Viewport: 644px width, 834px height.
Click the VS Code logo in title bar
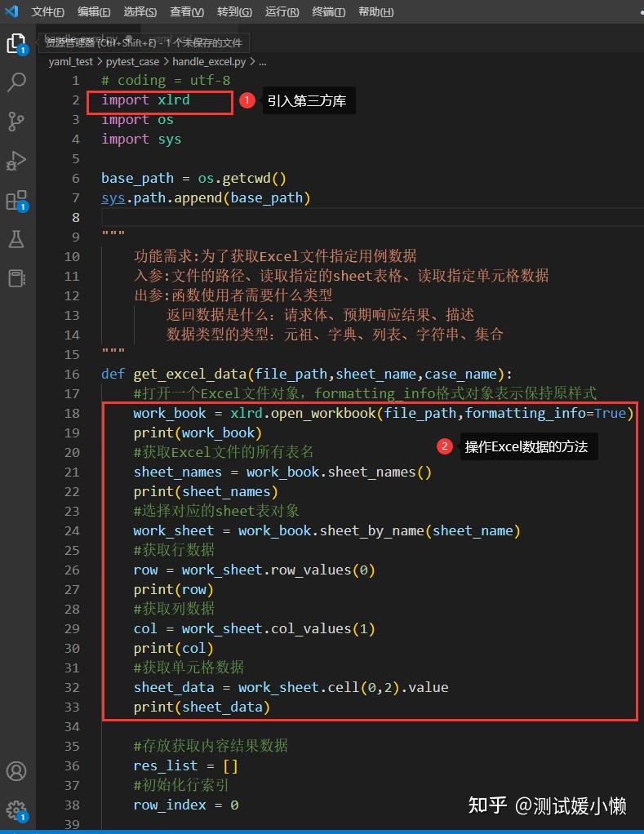[x=11, y=11]
